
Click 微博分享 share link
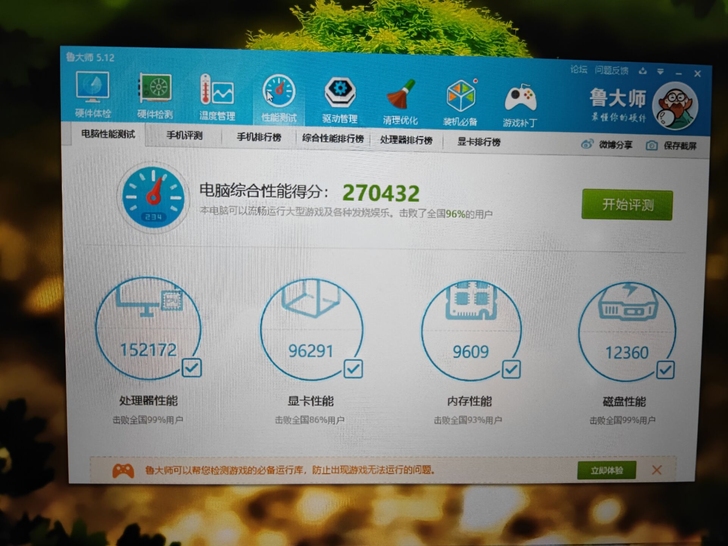click(x=615, y=145)
